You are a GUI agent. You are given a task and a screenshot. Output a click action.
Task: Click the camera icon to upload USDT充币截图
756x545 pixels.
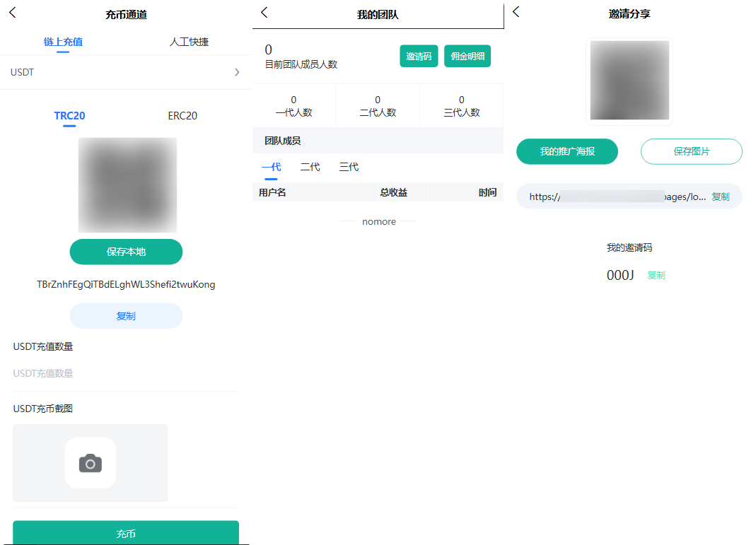click(x=90, y=463)
